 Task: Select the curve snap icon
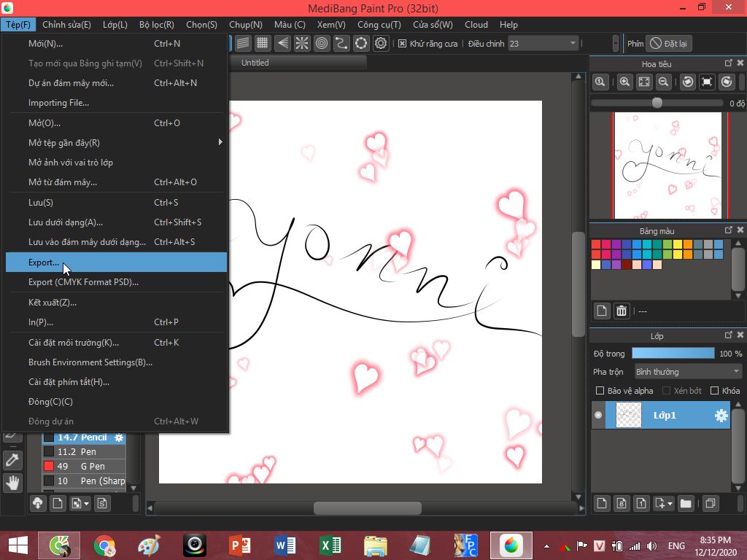341,43
